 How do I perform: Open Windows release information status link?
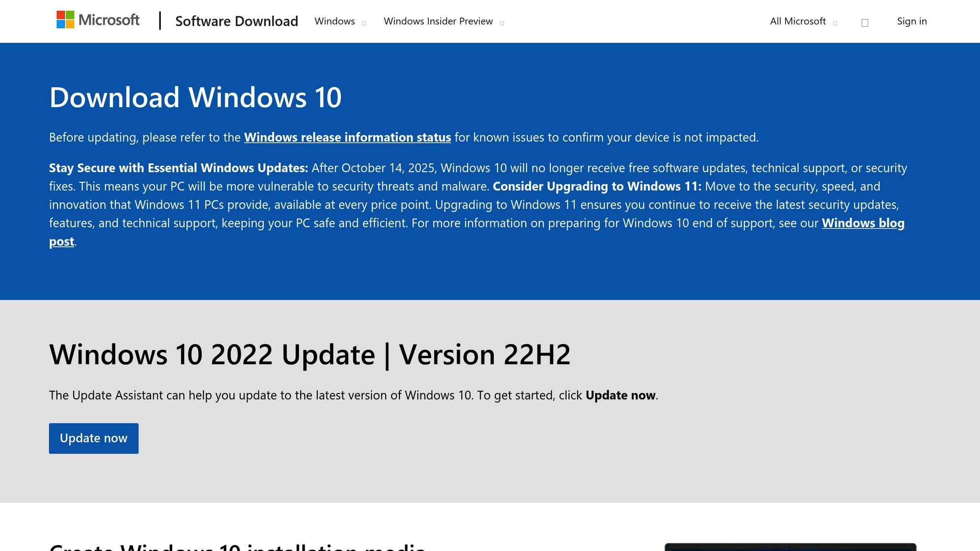347,137
